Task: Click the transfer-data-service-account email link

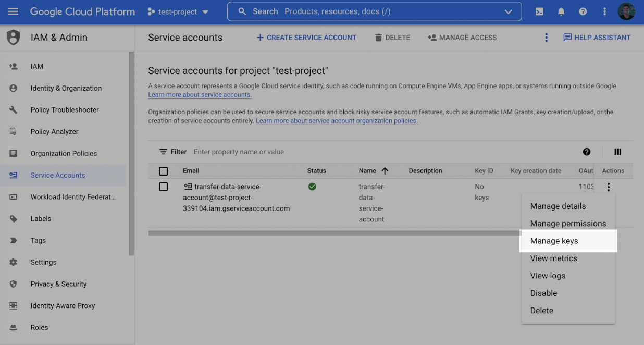Action: point(236,198)
